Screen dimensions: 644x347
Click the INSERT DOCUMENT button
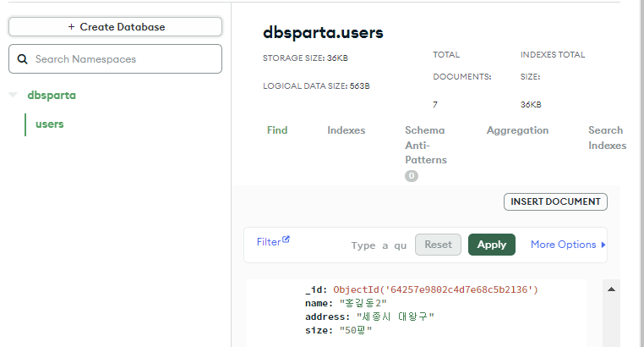point(555,201)
